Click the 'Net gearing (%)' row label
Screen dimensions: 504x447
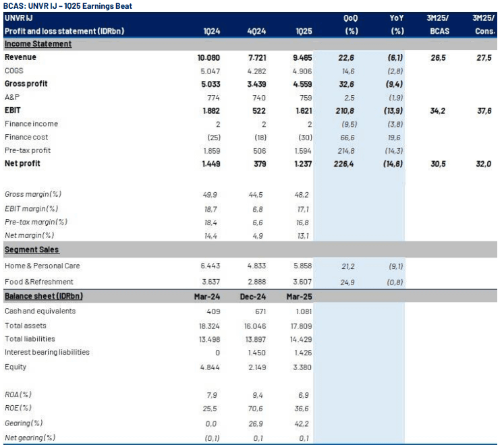click(x=30, y=438)
